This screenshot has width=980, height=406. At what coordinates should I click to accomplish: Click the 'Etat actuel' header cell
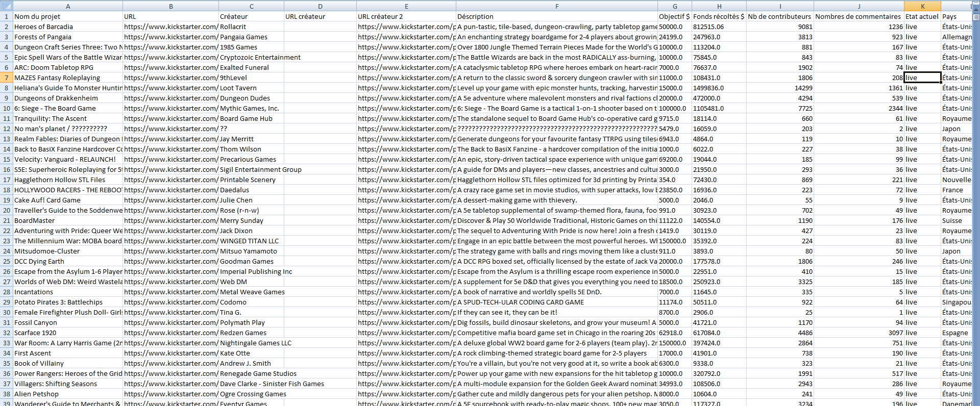point(922,16)
